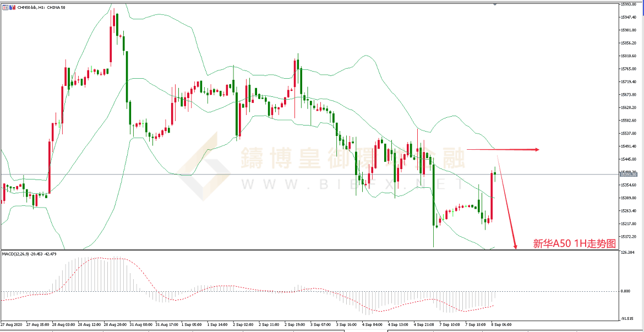Click the 126.384 label on MACD scale
The image size is (644, 332).
[x=629, y=253]
